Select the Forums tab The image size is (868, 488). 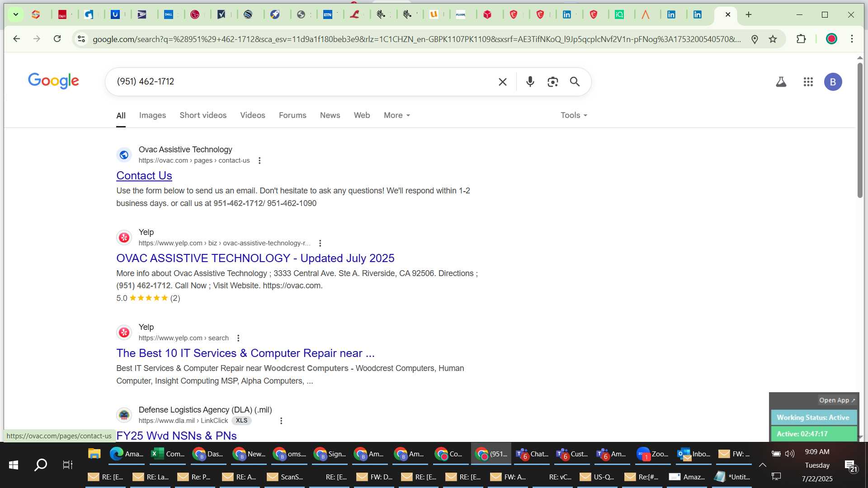(x=292, y=115)
